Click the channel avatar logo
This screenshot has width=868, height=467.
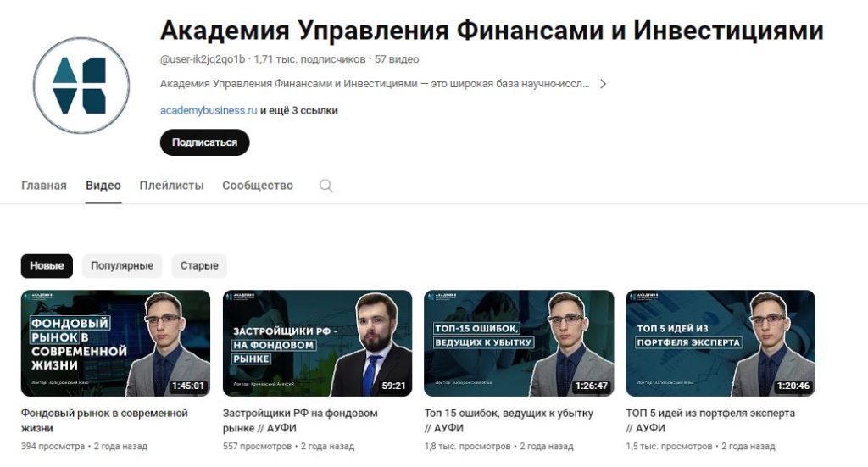pos(81,86)
